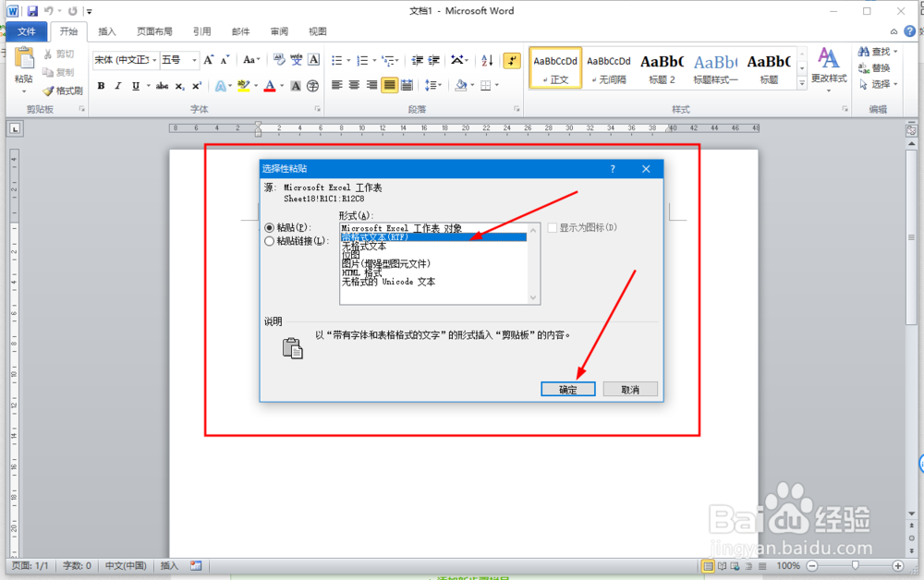This screenshot has height=580, width=924.
Task: Apply subscript (x₂) formatting
Action: point(180,86)
